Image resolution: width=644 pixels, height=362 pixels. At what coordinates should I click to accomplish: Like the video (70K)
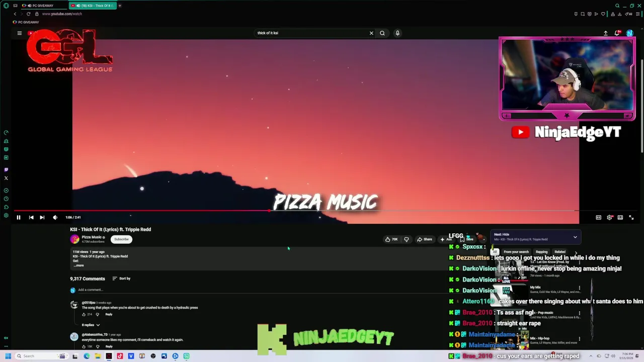click(391, 239)
